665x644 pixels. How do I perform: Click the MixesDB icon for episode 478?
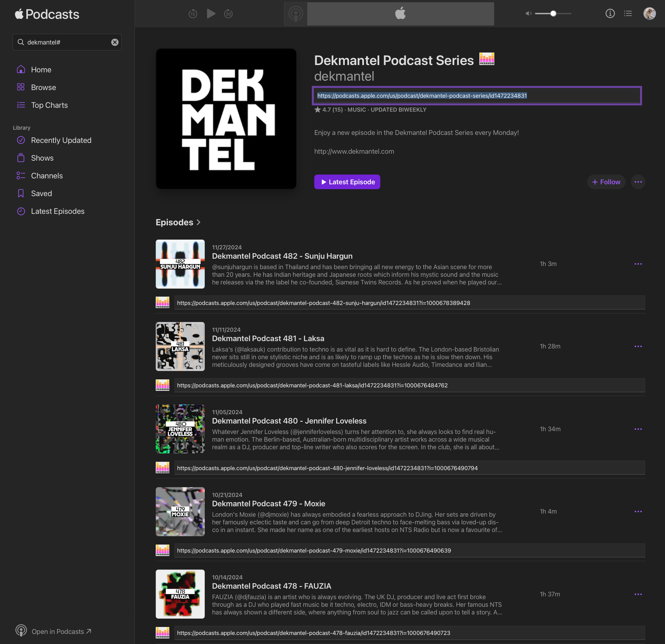(162, 633)
